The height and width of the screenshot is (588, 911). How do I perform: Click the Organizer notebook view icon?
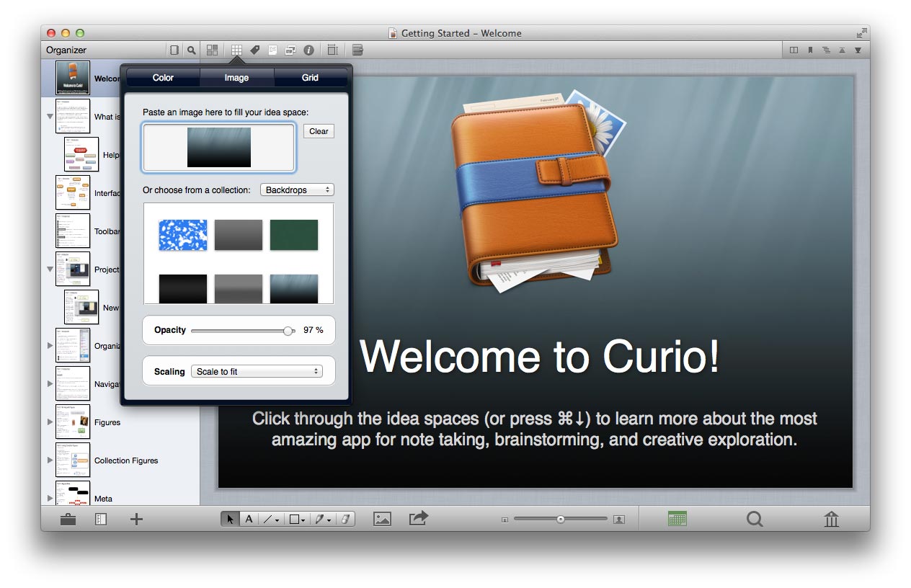[174, 50]
